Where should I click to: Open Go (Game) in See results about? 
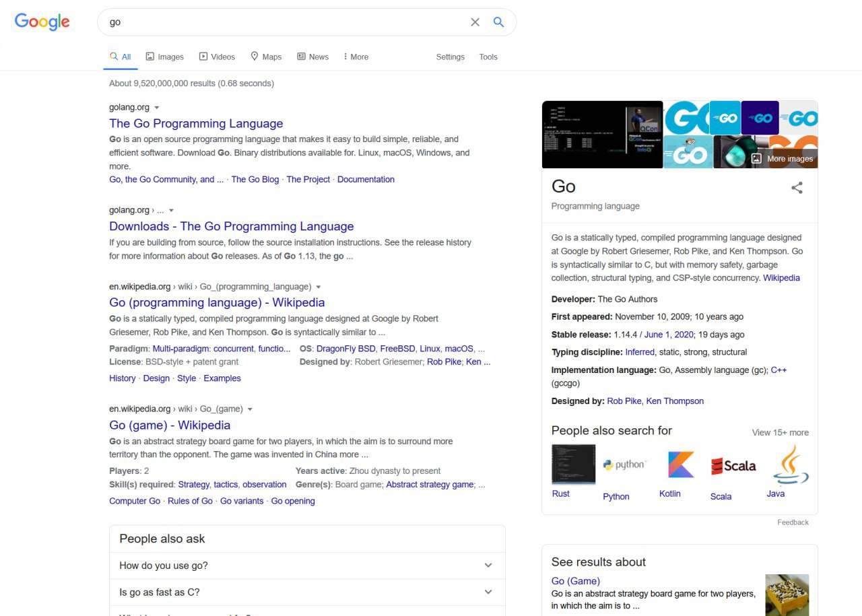tap(576, 581)
